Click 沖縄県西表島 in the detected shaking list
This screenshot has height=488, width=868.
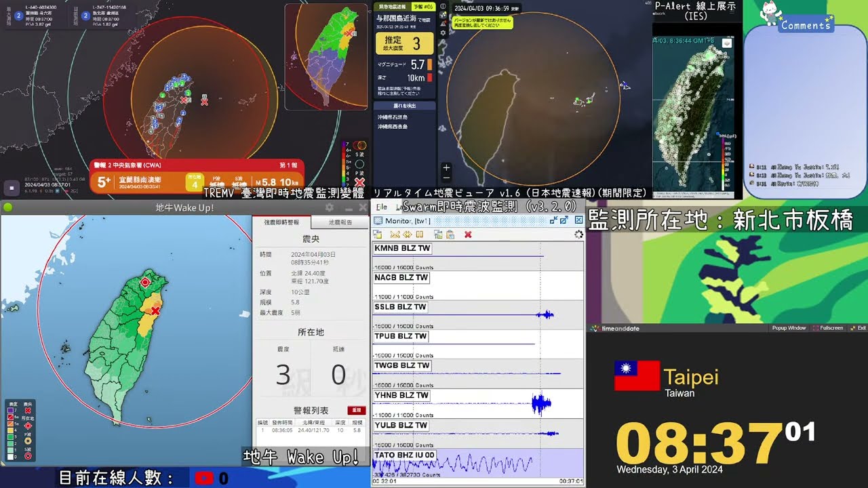(393, 127)
